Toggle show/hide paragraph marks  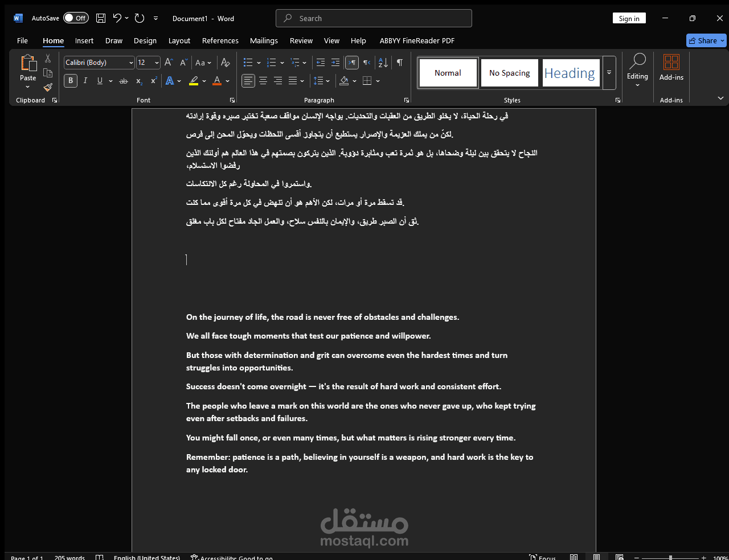click(x=400, y=63)
